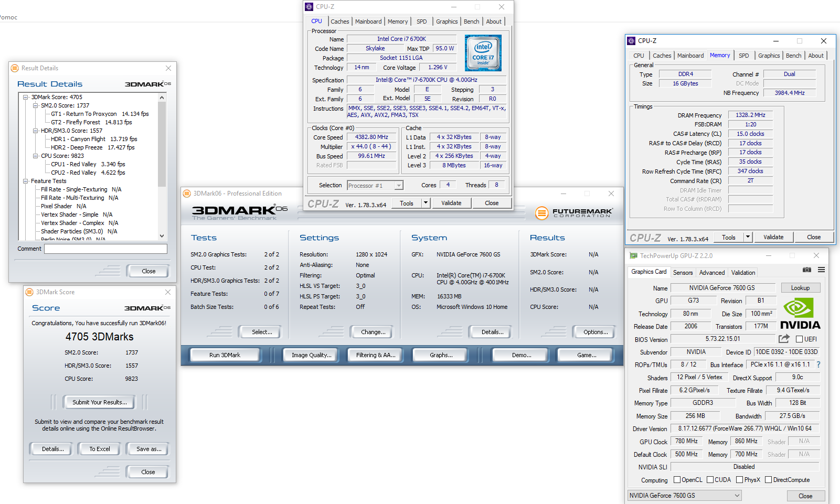Screen dimensions: 840x504
Task: Toggle the PhysX checkbox
Action: (739, 480)
